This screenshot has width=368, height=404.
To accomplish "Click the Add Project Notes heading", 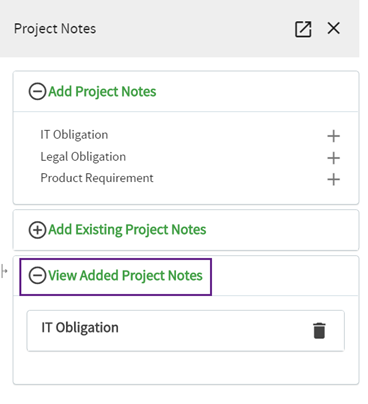I will tap(102, 92).
